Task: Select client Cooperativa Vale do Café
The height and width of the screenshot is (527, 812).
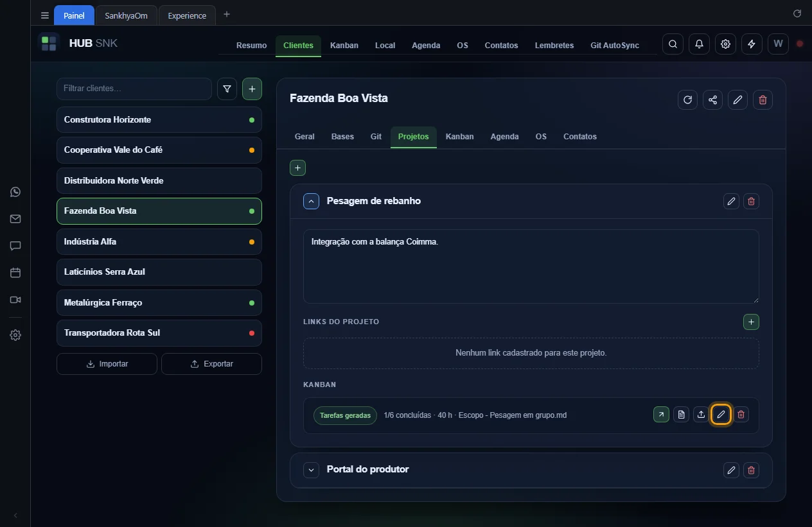Action: coord(159,150)
